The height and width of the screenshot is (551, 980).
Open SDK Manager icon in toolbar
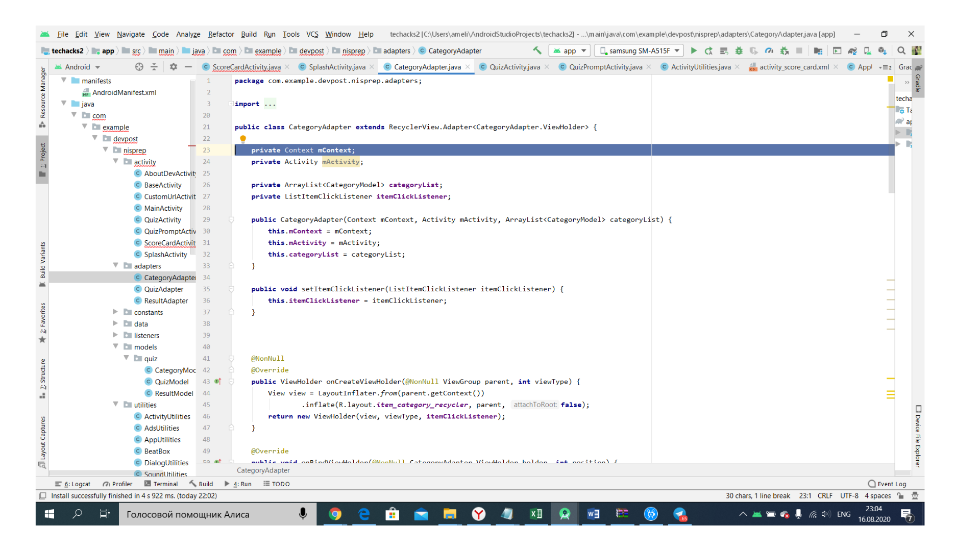coord(883,51)
